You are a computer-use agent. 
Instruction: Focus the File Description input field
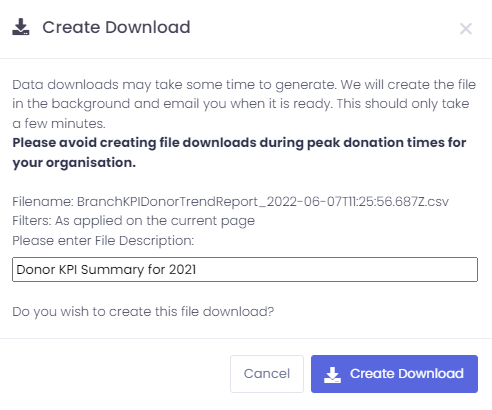tap(245, 269)
